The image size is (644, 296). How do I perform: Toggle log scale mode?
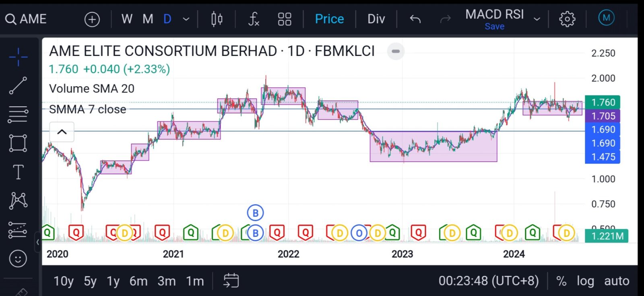pos(585,281)
